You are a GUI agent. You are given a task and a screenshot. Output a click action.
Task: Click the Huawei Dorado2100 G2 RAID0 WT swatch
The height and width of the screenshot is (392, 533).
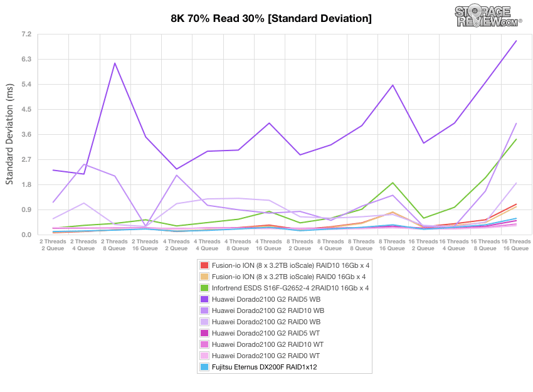coord(204,356)
